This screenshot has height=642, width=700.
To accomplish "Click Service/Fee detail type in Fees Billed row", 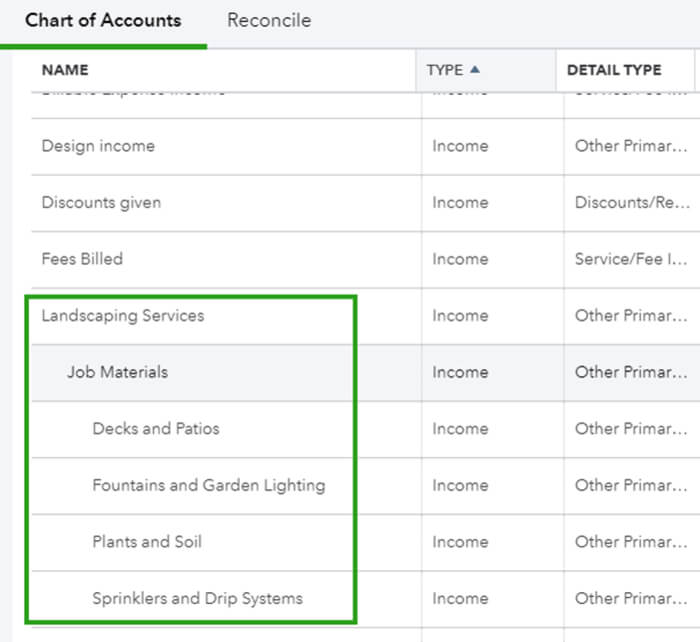I will (631, 259).
